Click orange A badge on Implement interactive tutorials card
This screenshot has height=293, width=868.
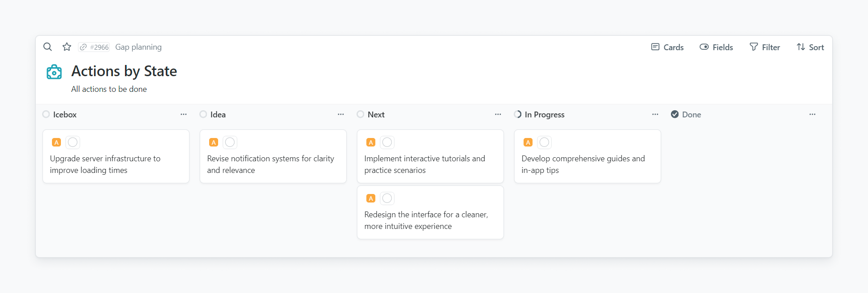(x=371, y=142)
